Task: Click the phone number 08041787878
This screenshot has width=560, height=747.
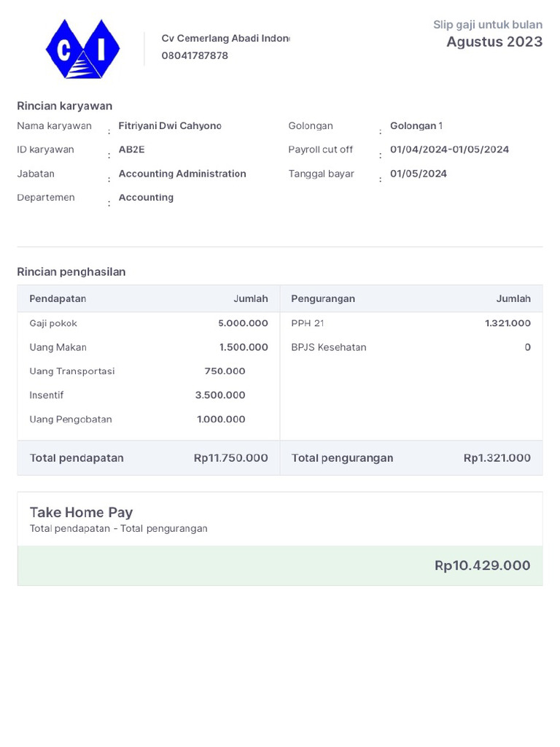Action: (195, 56)
